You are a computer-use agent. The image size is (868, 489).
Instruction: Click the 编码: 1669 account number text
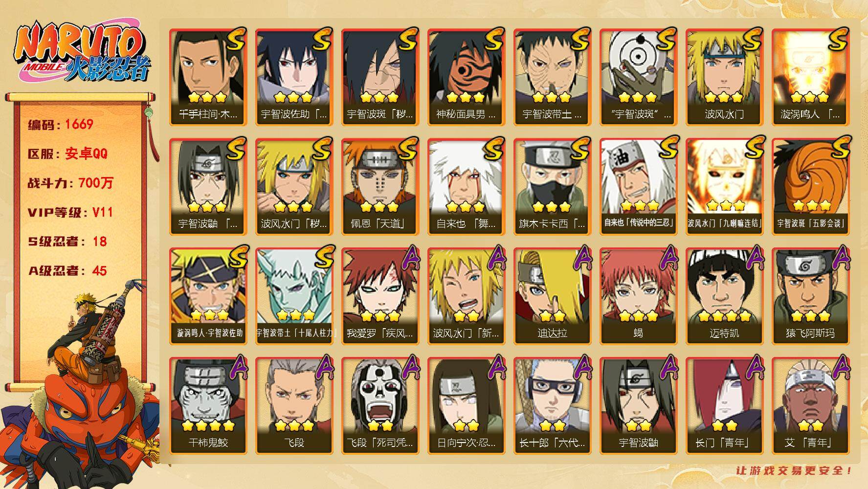[x=61, y=124]
